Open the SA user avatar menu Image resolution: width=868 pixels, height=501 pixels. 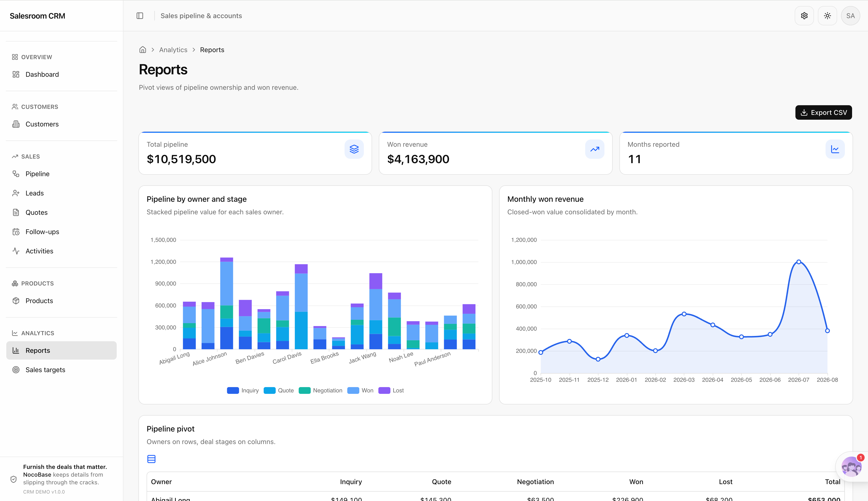click(850, 16)
